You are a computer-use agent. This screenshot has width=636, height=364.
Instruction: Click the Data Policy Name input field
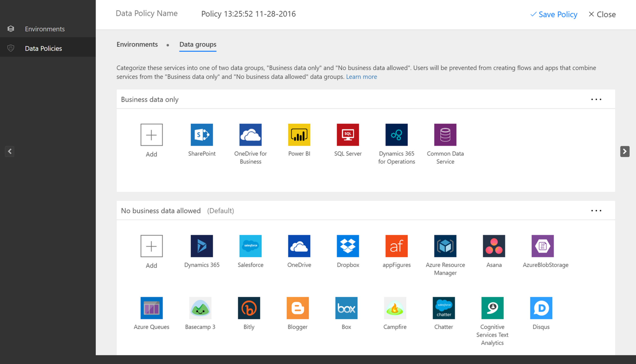(248, 13)
